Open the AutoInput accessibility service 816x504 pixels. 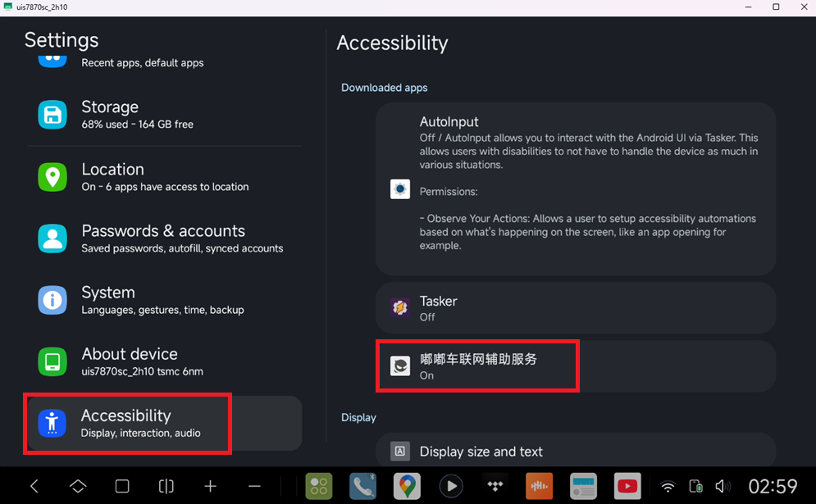point(576,188)
